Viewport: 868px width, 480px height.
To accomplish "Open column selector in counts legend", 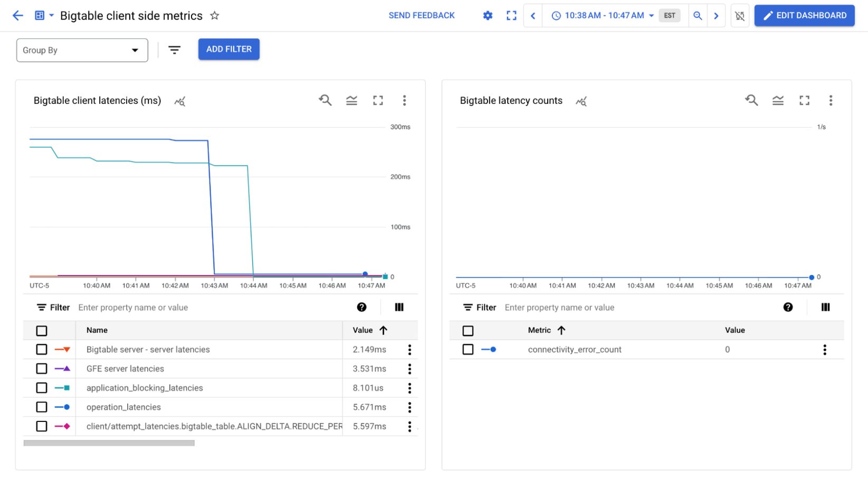I will pyautogui.click(x=825, y=307).
